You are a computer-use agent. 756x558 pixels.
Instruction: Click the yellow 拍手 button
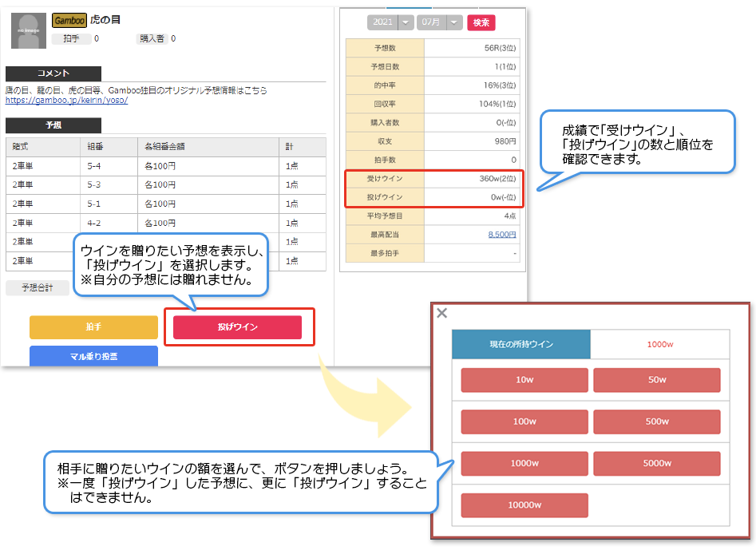point(93,327)
